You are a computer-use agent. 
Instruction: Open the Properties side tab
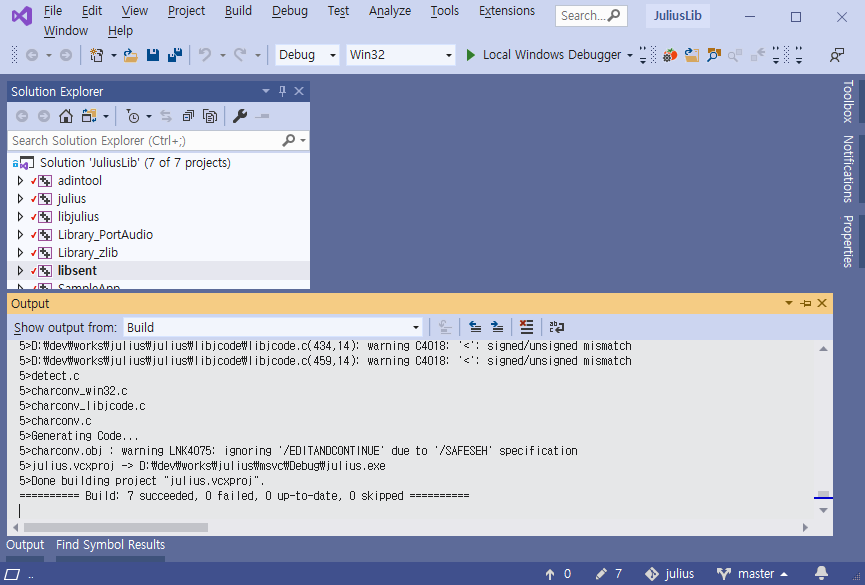tap(848, 242)
